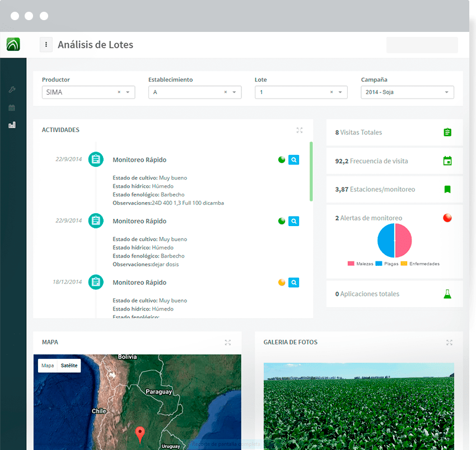Open details of first Monitoreo Rápido via magnifier
The width and height of the screenshot is (476, 450).
point(293,160)
